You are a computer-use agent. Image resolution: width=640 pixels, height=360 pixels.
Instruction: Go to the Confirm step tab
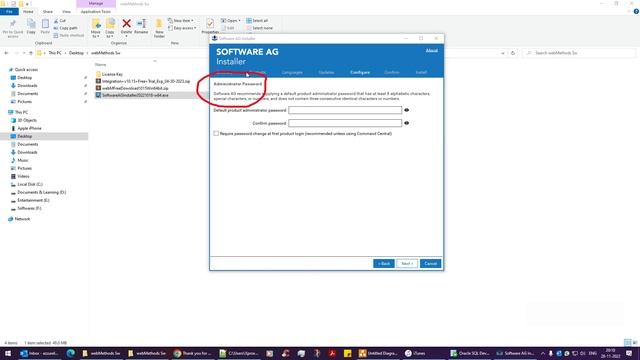[x=392, y=72]
